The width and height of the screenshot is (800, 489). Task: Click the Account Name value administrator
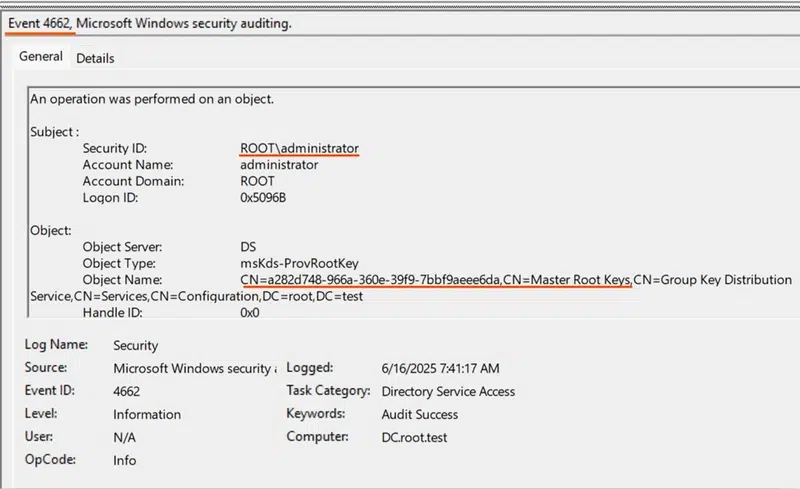pyautogui.click(x=279, y=164)
